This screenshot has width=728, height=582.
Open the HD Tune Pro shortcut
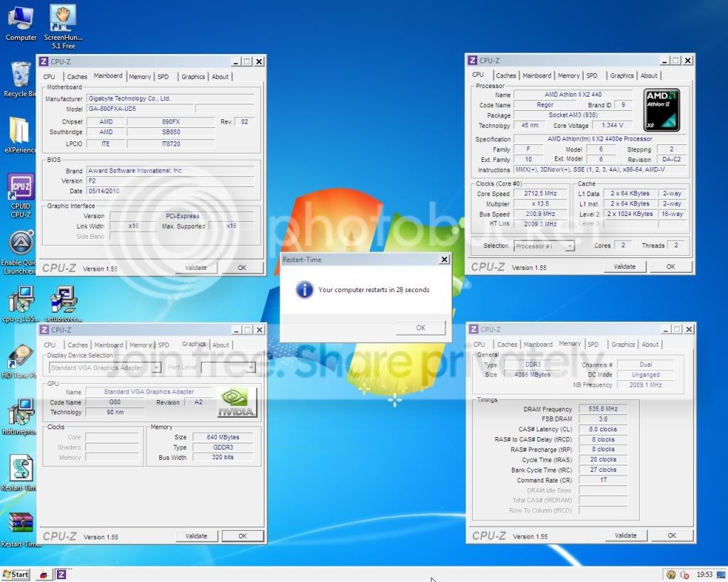[19, 361]
